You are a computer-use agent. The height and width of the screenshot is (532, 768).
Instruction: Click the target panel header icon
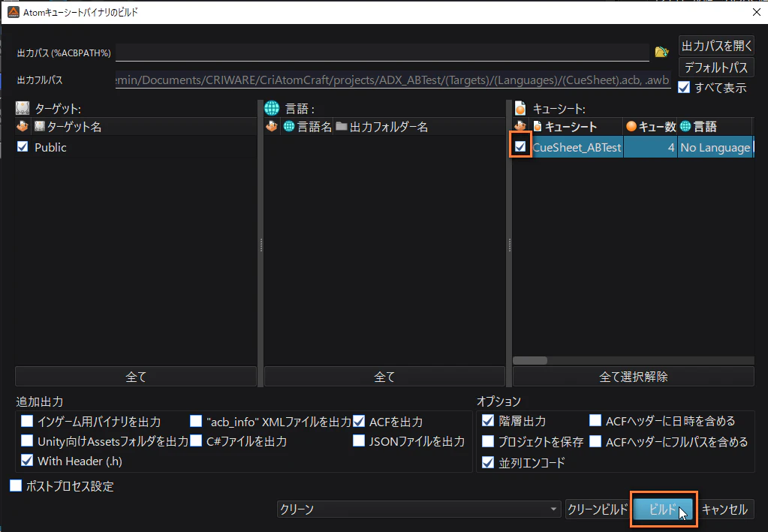(x=23, y=108)
